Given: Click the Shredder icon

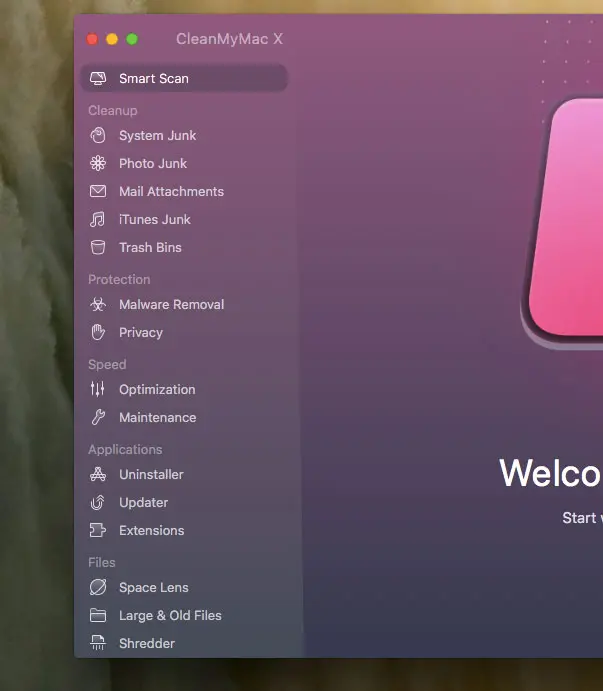Looking at the screenshot, I should pos(98,643).
